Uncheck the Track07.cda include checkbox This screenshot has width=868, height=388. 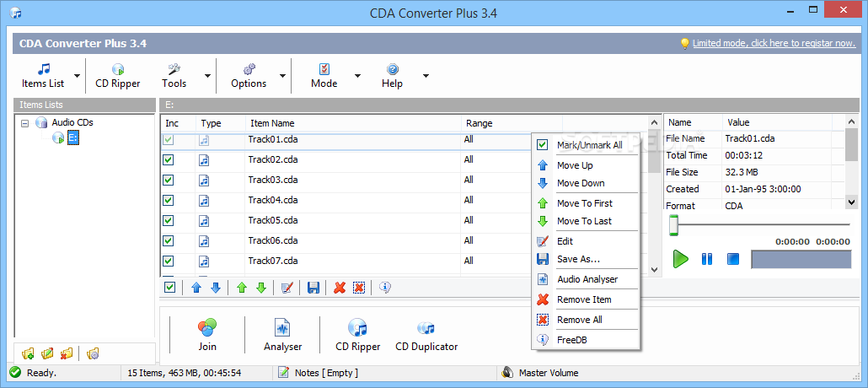tap(169, 261)
